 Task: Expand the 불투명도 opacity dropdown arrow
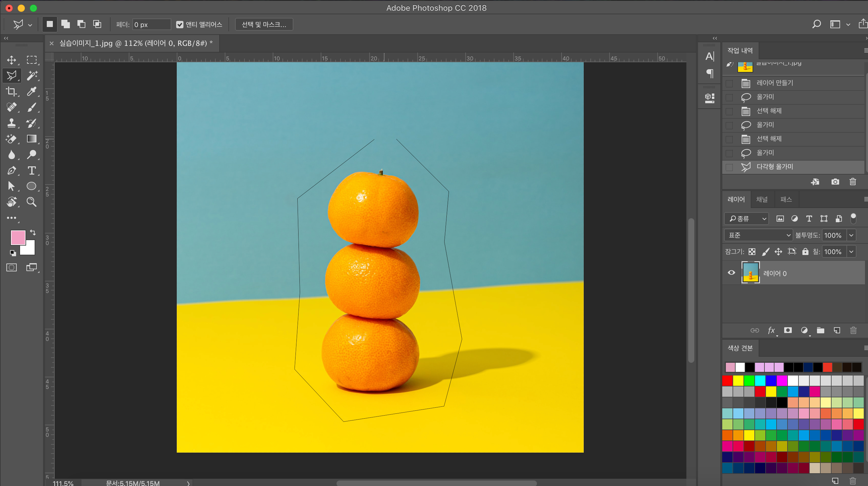coord(851,235)
